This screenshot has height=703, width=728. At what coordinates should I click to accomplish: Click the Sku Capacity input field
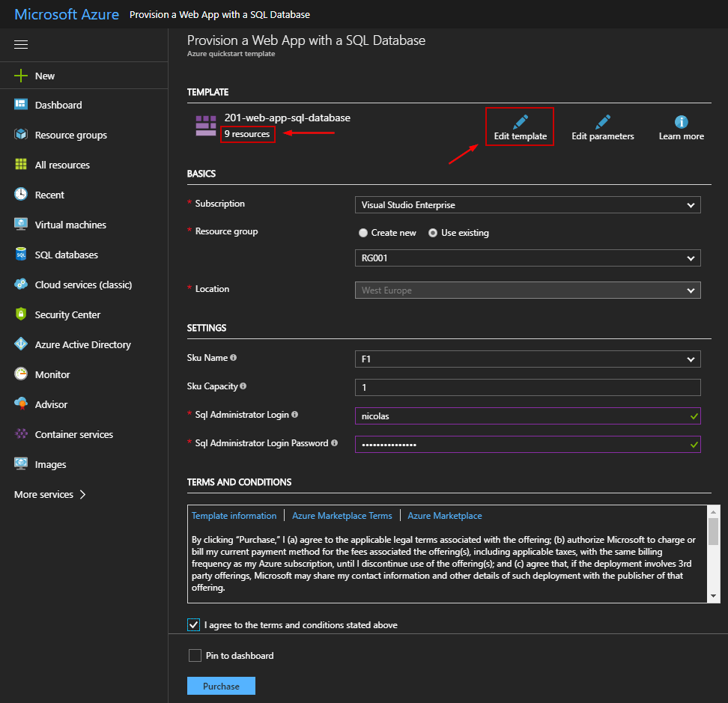[527, 388]
